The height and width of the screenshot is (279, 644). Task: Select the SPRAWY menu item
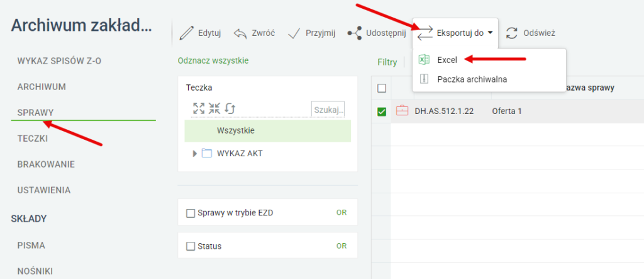(36, 112)
